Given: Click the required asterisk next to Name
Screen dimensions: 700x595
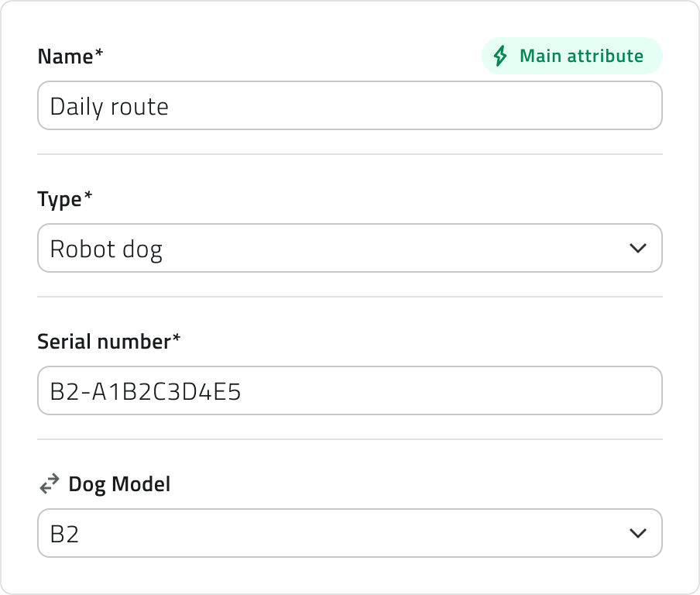Looking at the screenshot, I should [99, 54].
